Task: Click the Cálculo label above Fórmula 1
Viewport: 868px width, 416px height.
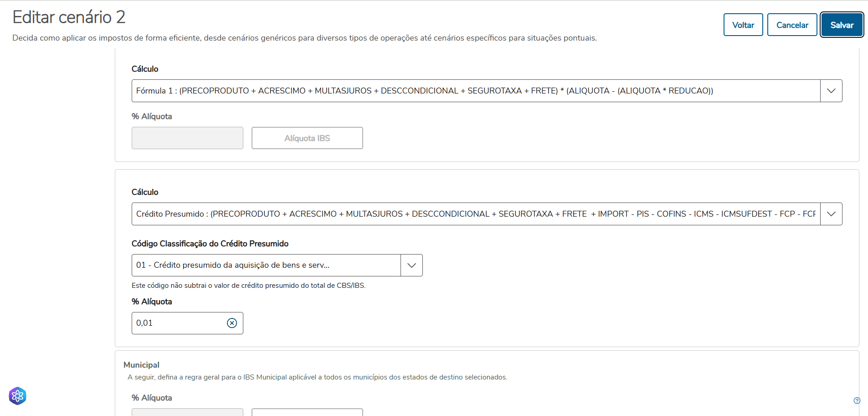Action: point(145,69)
